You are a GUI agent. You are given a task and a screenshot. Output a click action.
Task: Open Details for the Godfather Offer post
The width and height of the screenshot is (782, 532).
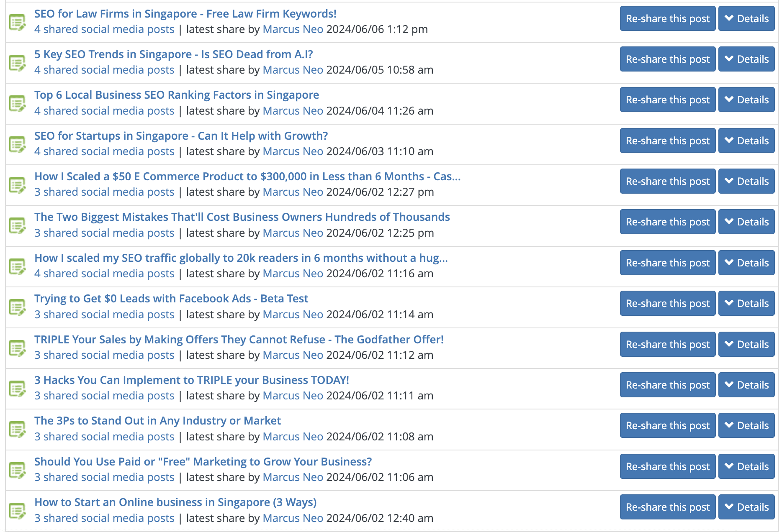746,345
